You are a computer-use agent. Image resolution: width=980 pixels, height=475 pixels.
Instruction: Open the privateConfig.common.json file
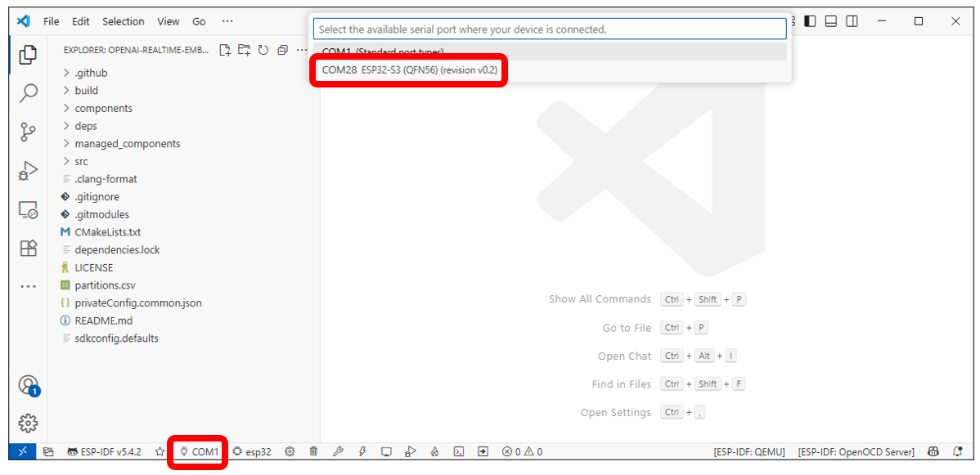click(184, 302)
